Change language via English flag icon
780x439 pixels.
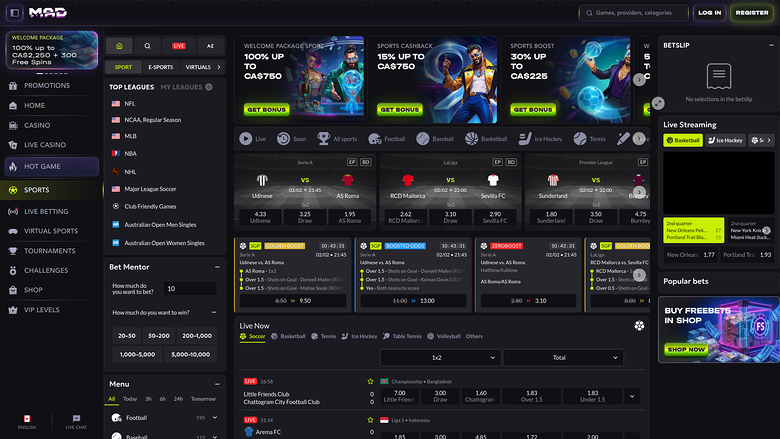coord(27,422)
